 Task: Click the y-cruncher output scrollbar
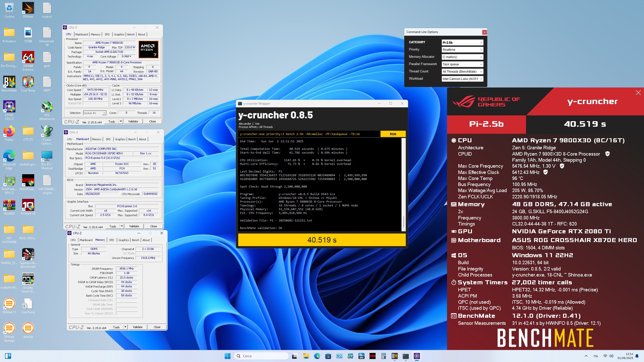404,185
